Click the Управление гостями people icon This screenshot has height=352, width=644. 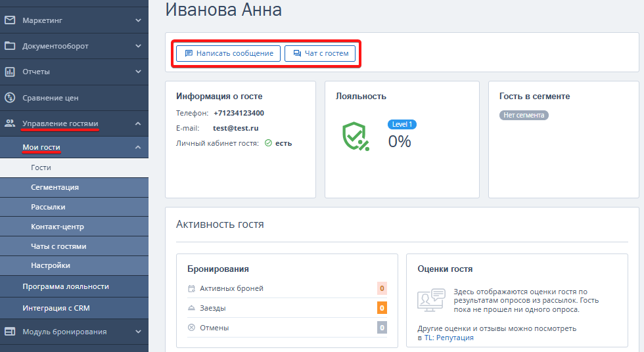tap(10, 123)
